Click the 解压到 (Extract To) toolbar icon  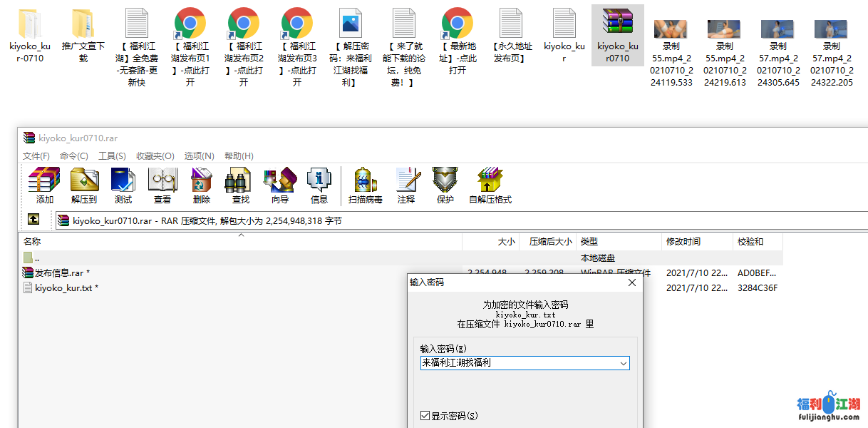tap(84, 185)
